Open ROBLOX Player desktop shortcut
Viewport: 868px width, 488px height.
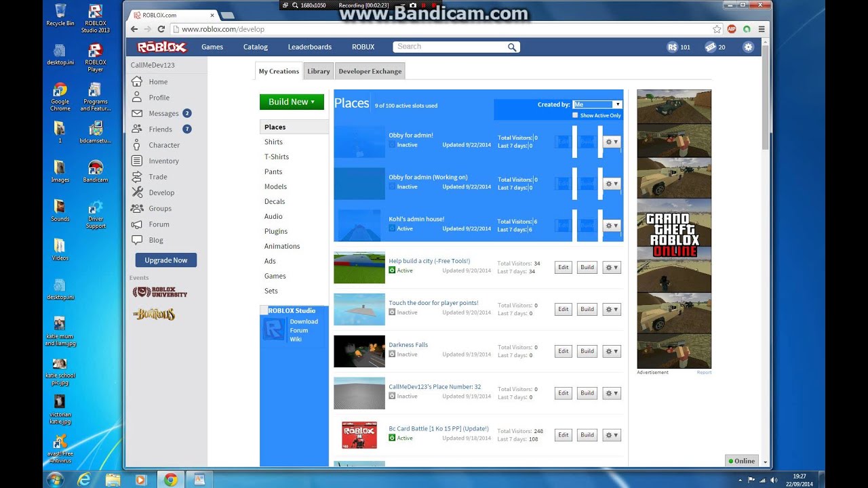[x=95, y=58]
